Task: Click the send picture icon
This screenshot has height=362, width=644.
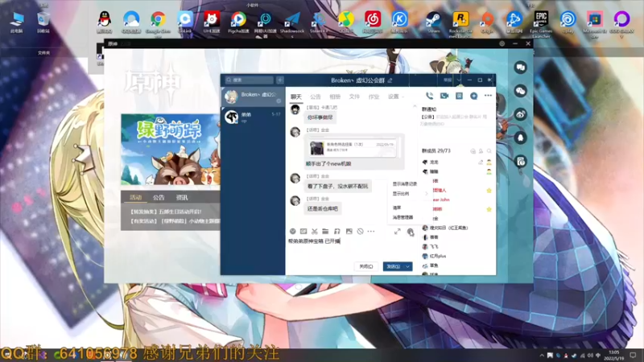Action: coord(349,232)
